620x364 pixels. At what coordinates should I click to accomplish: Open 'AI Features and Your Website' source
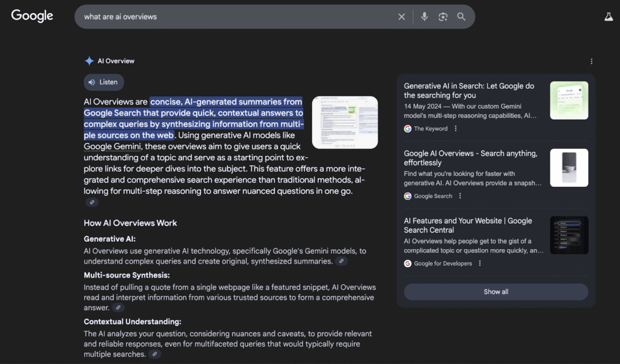tap(468, 226)
